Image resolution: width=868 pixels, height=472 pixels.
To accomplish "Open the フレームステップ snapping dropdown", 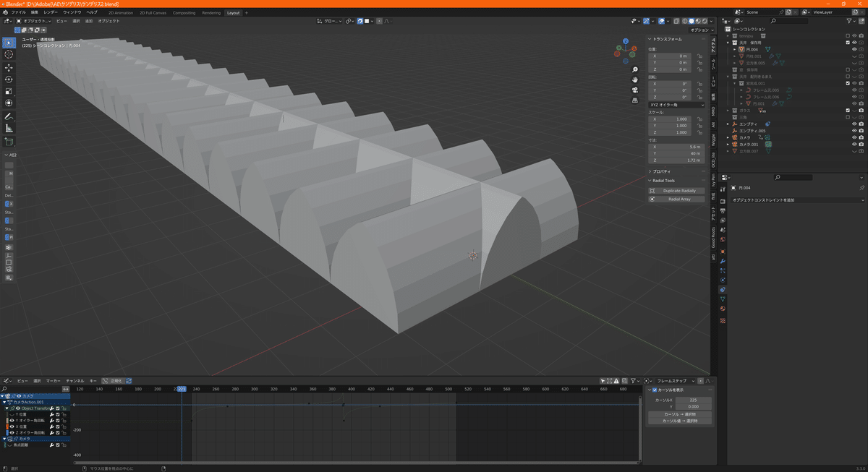I will point(674,380).
